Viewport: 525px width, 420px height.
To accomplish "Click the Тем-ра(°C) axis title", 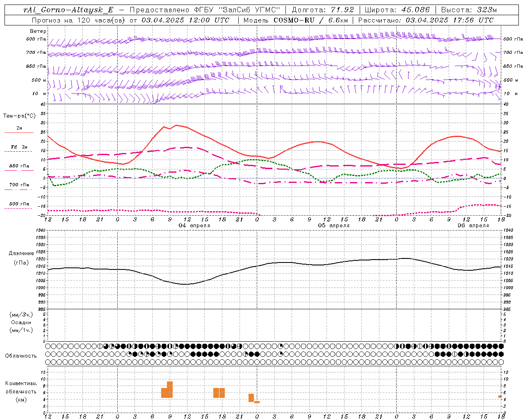I will click(x=19, y=116).
